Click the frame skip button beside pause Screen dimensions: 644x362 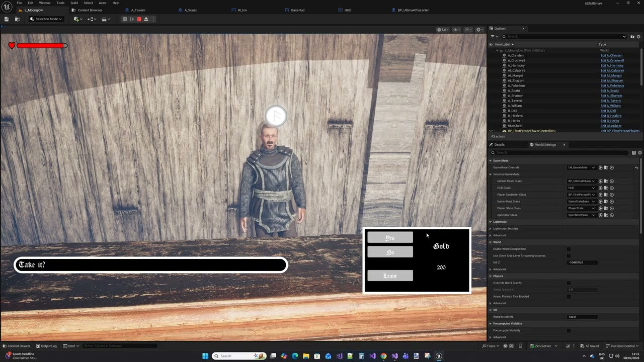(x=132, y=19)
